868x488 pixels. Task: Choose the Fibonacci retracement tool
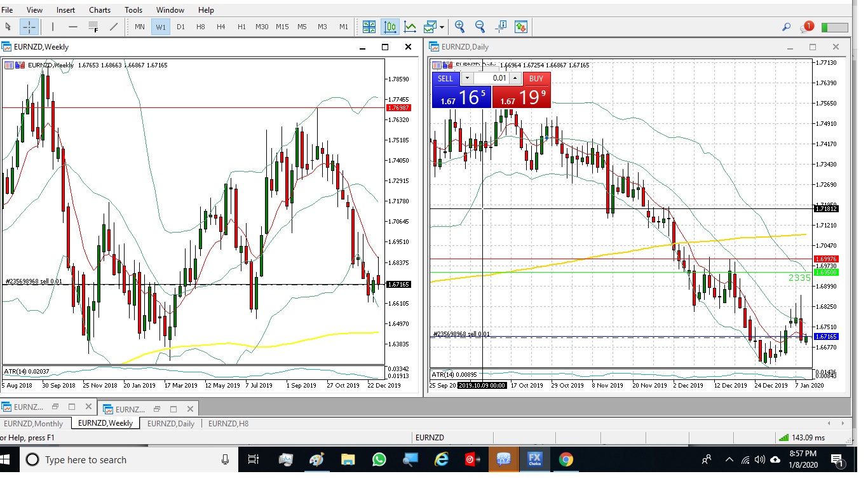pos(93,27)
